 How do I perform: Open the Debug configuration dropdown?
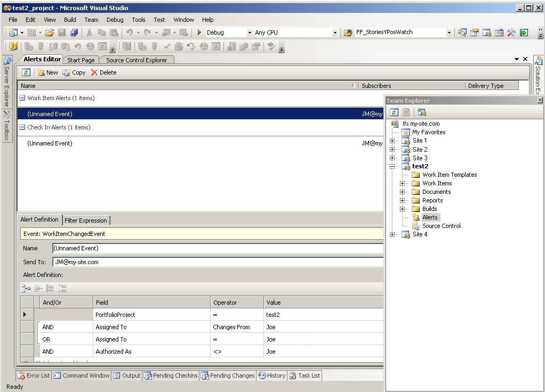(x=250, y=32)
